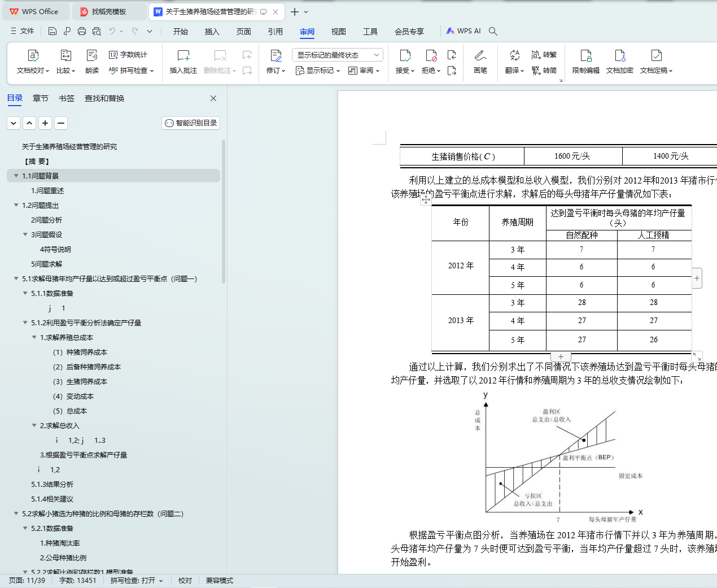Image resolution: width=717 pixels, height=588 pixels.
Task: Click the print icon in quick access toolbar
Action: [x=82, y=31]
